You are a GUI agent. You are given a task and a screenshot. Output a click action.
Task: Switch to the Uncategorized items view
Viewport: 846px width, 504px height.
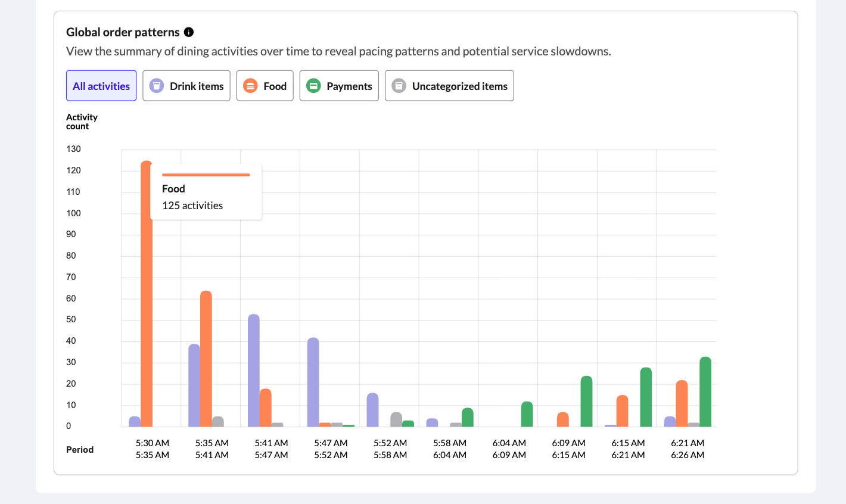pos(449,85)
